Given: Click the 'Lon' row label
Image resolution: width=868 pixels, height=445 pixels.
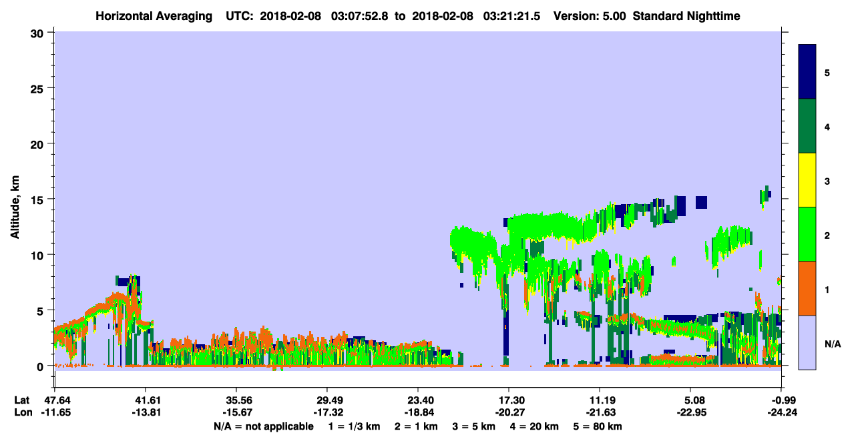Looking at the screenshot, I should [22, 412].
